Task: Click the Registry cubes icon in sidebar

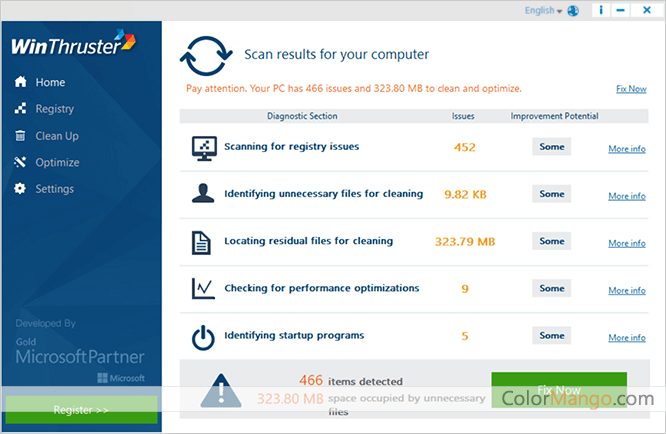Action: [20, 108]
